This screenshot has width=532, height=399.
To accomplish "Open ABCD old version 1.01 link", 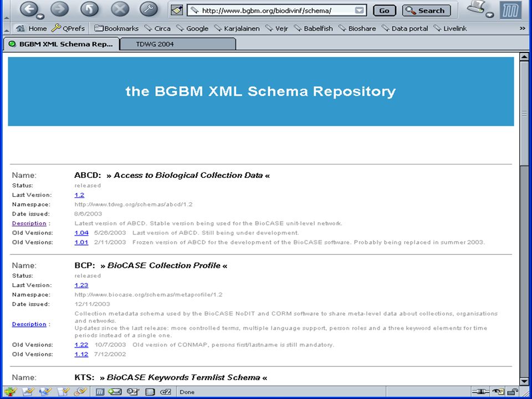I will pos(81,243).
